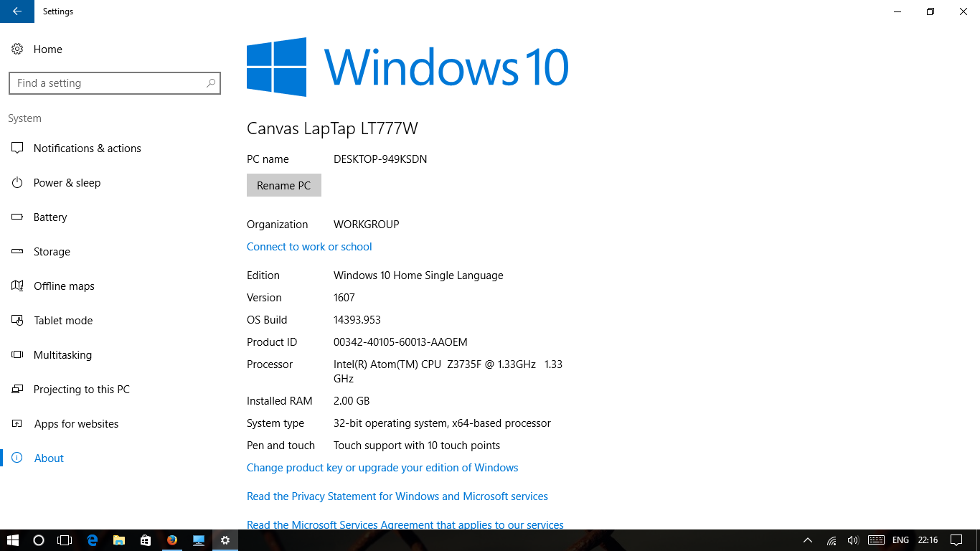980x551 pixels.
Task: Open Cortana search circle on taskbar
Action: (39, 540)
